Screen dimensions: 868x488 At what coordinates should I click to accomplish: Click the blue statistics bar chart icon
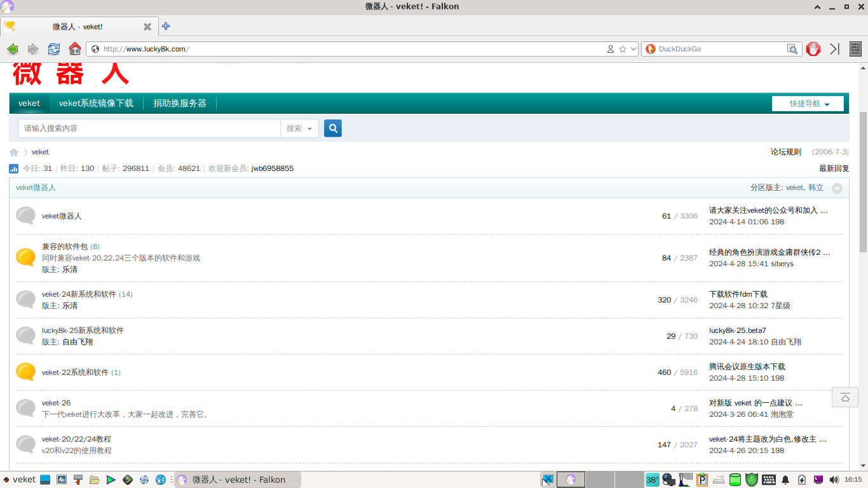(x=14, y=168)
